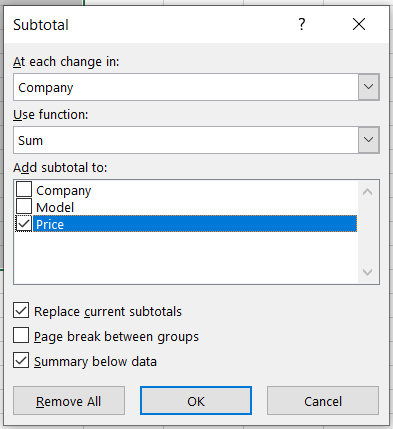This screenshot has height=429, width=393.
Task: Click the list's scroll up arrow
Action: [368, 192]
